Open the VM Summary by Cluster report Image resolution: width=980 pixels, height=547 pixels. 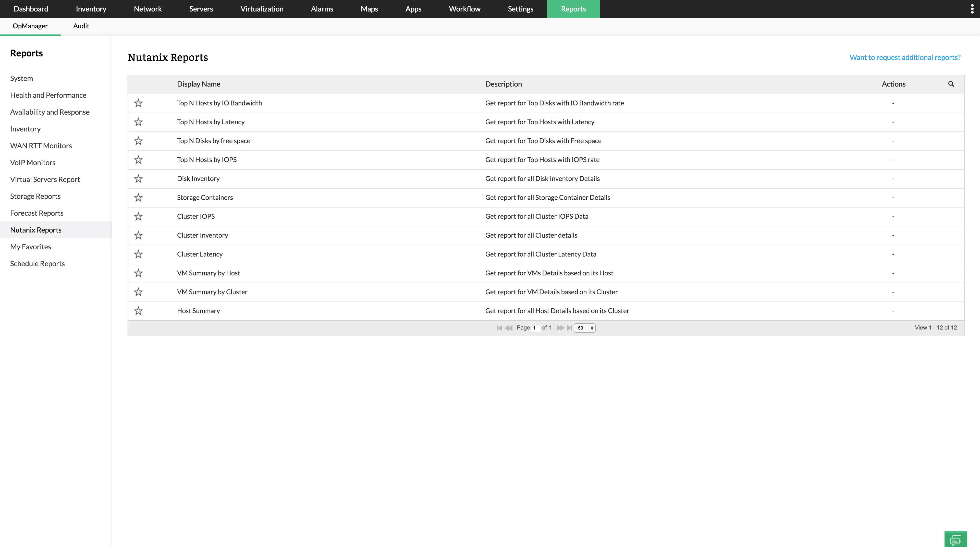[212, 292]
